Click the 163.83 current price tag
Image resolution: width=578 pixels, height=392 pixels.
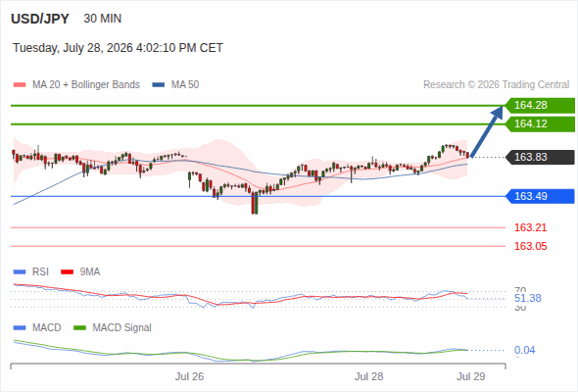(x=540, y=158)
